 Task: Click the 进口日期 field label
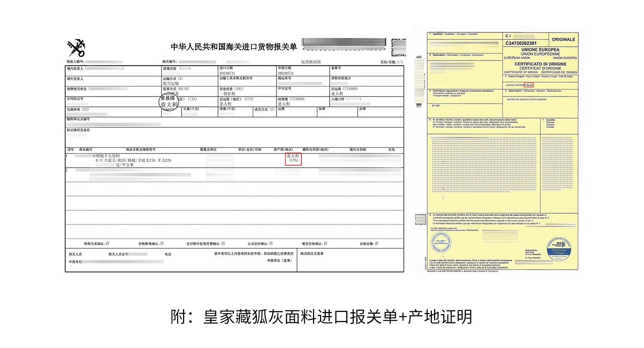pyautogui.click(x=226, y=68)
